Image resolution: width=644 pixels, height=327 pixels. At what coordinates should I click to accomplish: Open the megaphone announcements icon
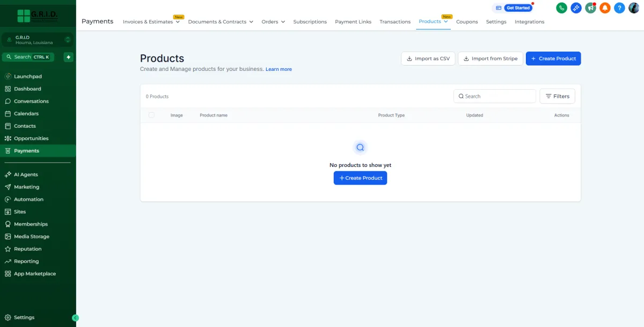pyautogui.click(x=590, y=8)
